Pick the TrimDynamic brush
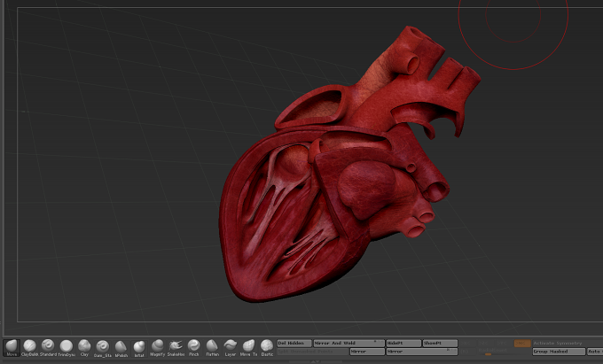 [x=67, y=348]
